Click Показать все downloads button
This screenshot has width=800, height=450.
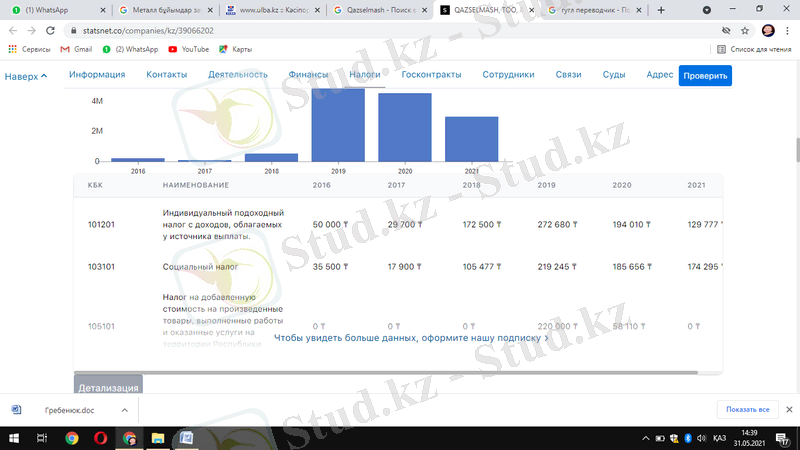click(x=747, y=410)
